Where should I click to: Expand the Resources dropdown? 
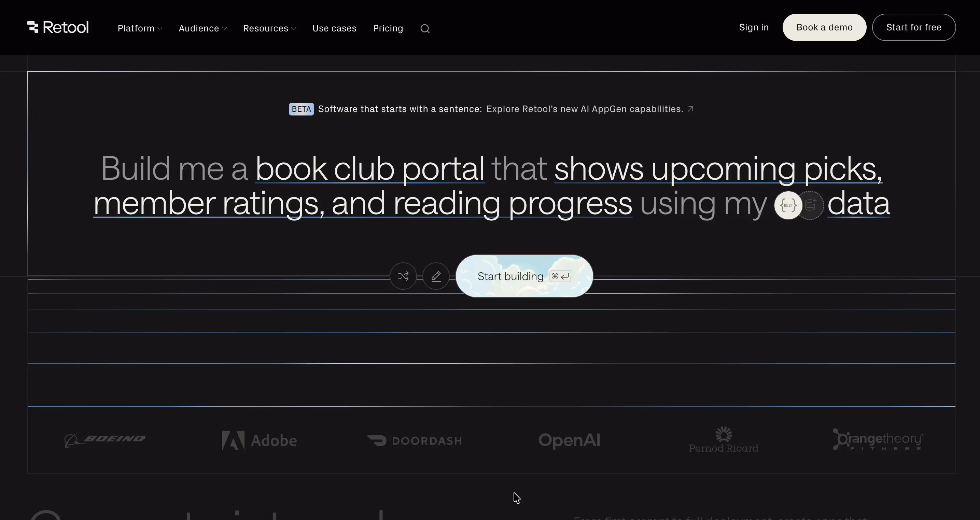click(x=269, y=28)
